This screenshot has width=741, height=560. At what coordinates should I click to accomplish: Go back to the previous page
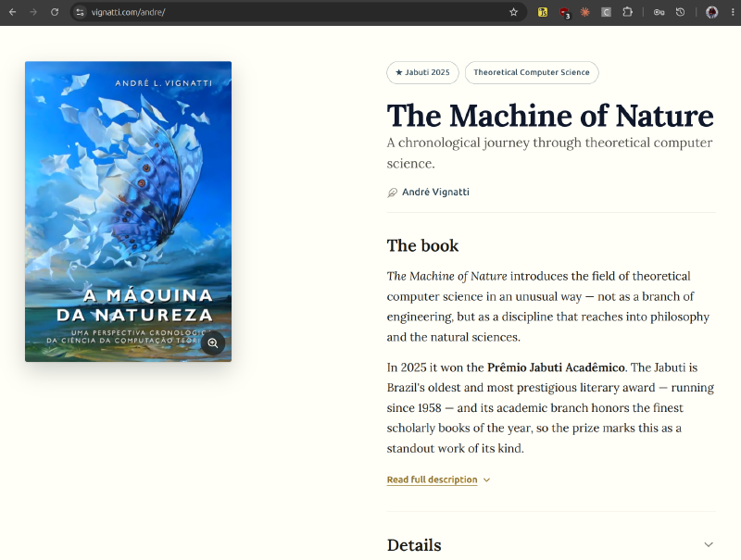(x=13, y=12)
